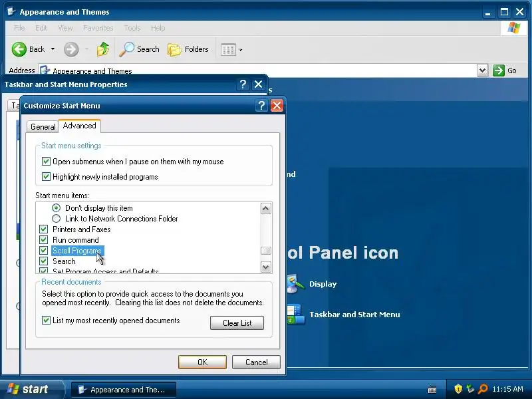Image resolution: width=532 pixels, height=399 pixels.
Task: Click the help question mark in Customize Start Menu
Action: (261, 106)
